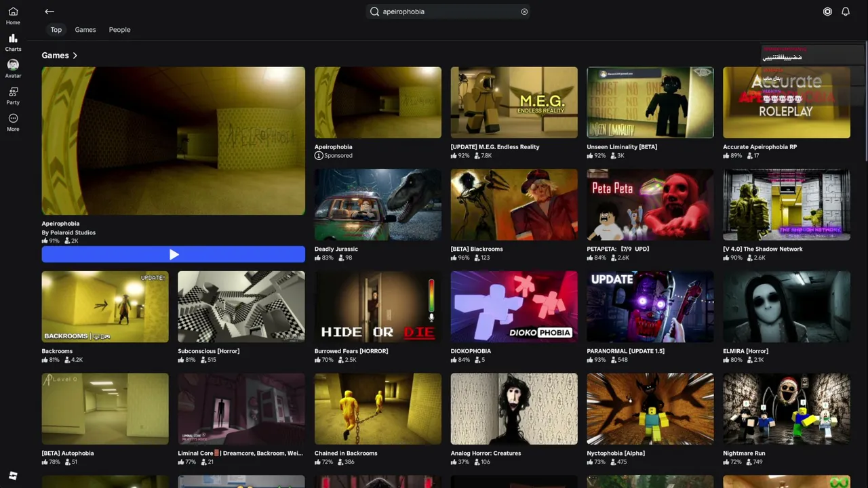Expand the Games section heading
Viewport: 868px width, 488px height.
point(60,56)
